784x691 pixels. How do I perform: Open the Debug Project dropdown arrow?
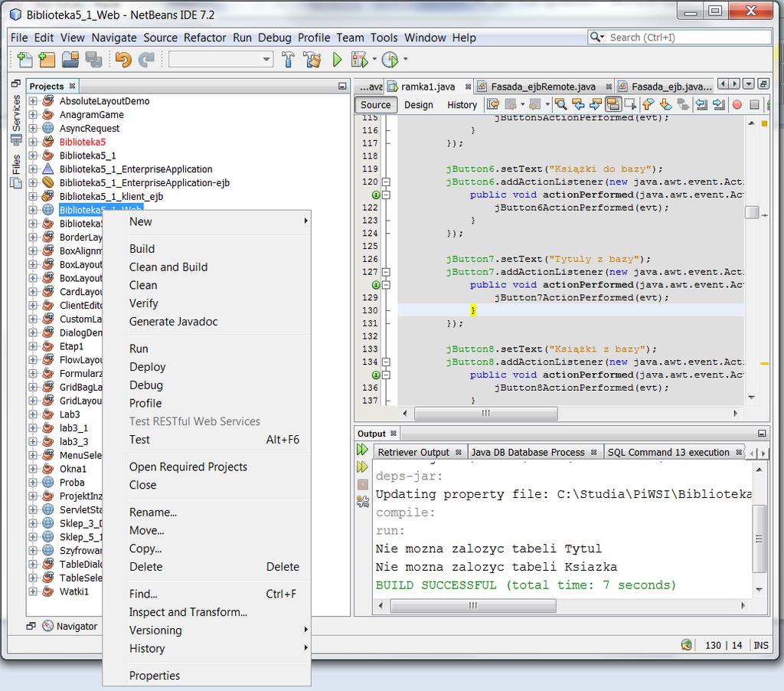pyautogui.click(x=374, y=60)
